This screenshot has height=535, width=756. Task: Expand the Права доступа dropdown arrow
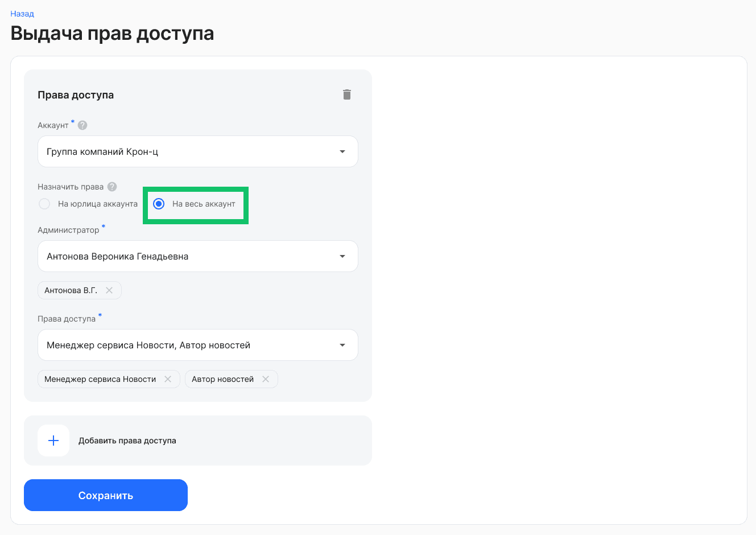point(342,345)
